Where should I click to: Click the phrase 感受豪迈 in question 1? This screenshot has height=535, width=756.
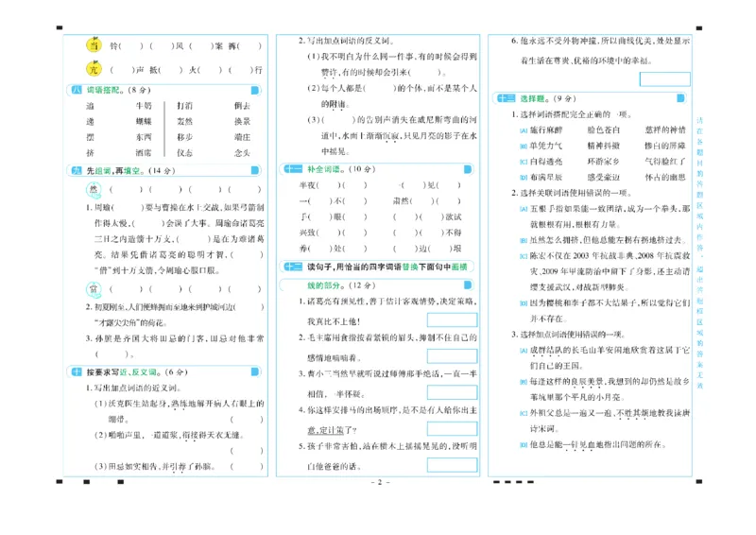(604, 178)
